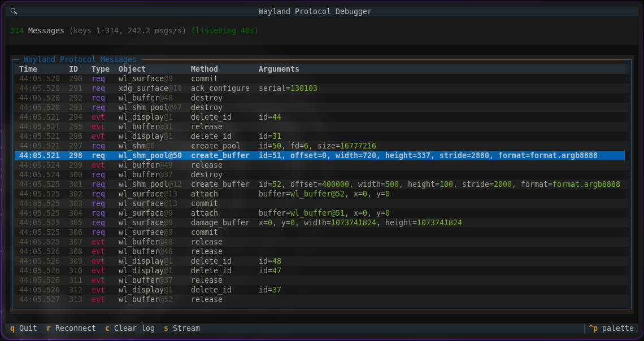Click serial=130103 argument value

(288, 88)
